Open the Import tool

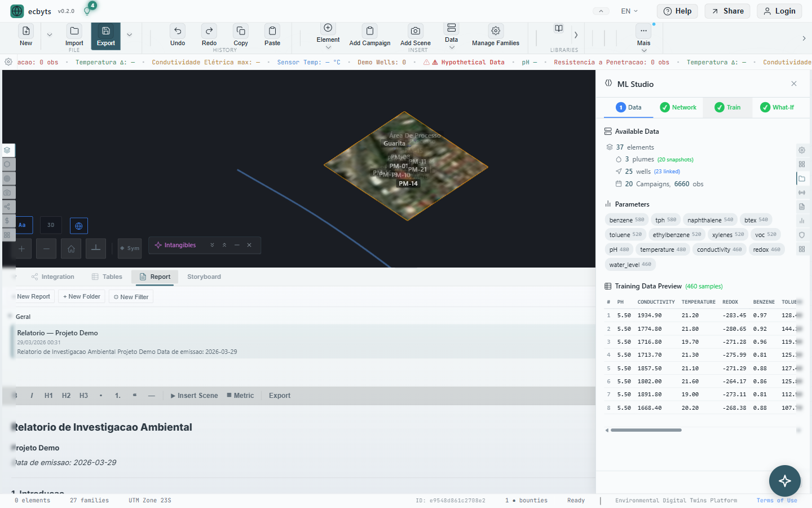(x=74, y=35)
